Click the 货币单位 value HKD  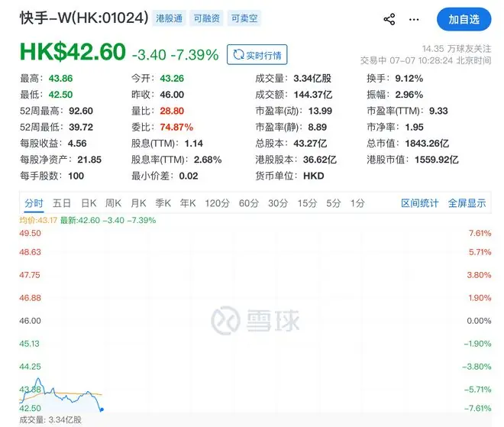313,176
